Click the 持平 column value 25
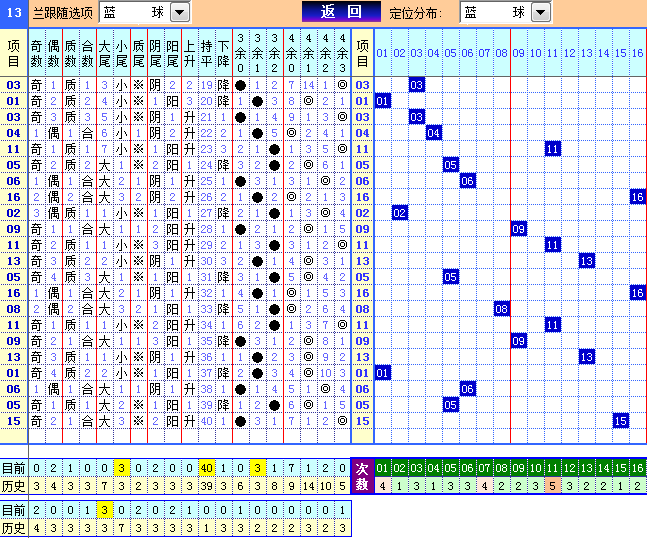 point(206,181)
